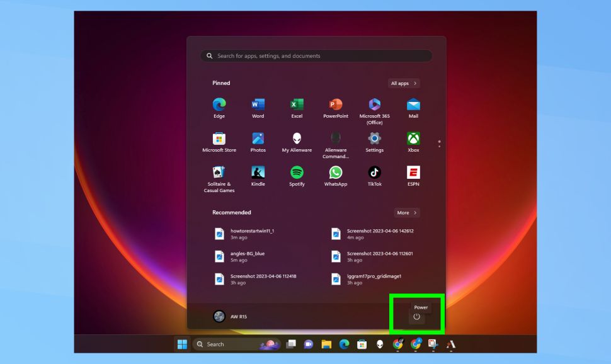Click the Alienware head icon on taskbar
Image resolution: width=611 pixels, height=364 pixels.
click(380, 344)
